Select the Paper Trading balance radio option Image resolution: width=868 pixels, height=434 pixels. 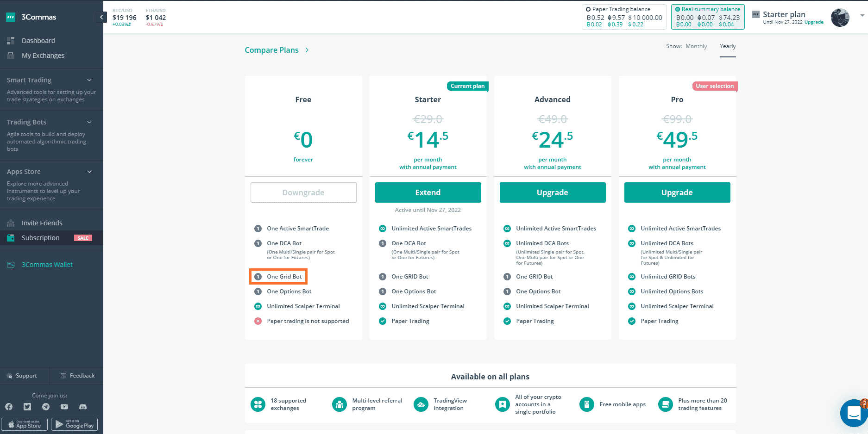click(588, 9)
